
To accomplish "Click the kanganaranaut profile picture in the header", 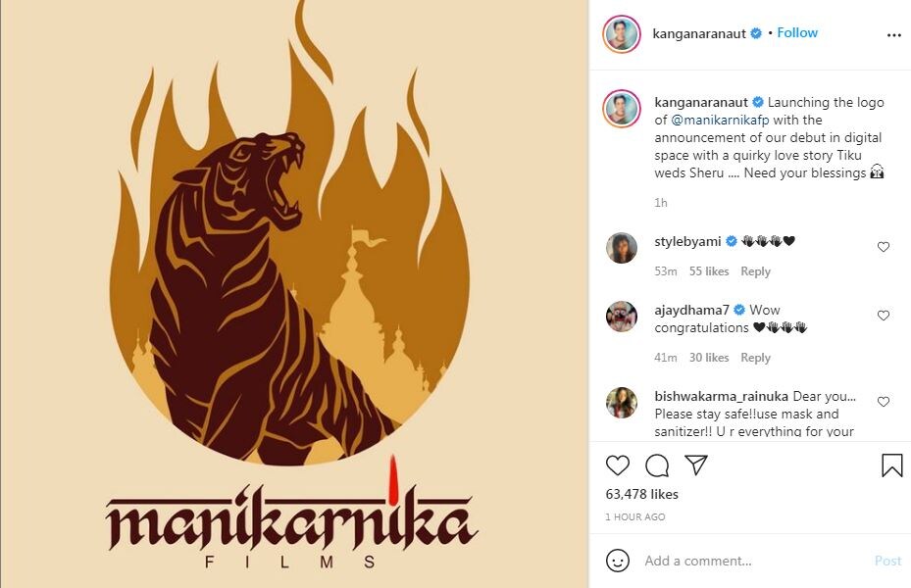I will click(x=621, y=34).
